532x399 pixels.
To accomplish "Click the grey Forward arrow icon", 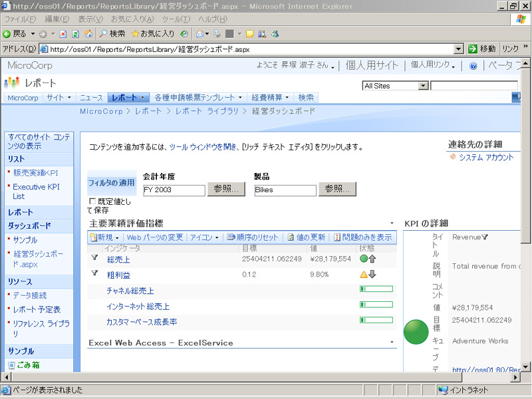I will pos(43,34).
